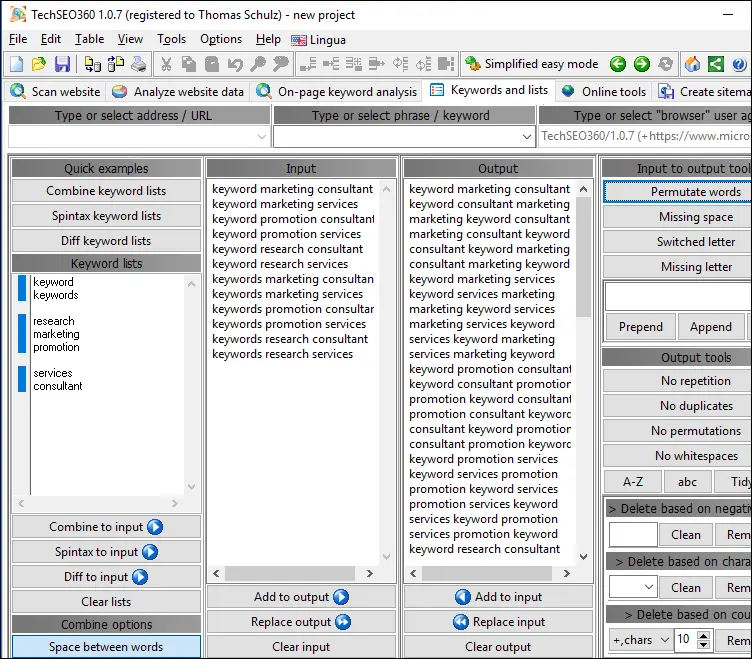The width and height of the screenshot is (752, 659).
Task: Expand the phrase / keyword dropdown
Action: point(527,136)
